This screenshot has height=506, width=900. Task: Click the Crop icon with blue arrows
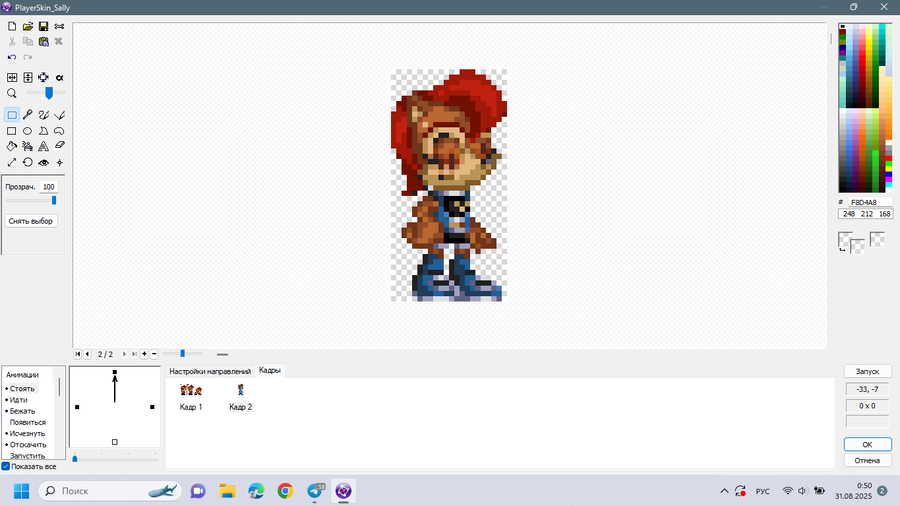point(43,77)
